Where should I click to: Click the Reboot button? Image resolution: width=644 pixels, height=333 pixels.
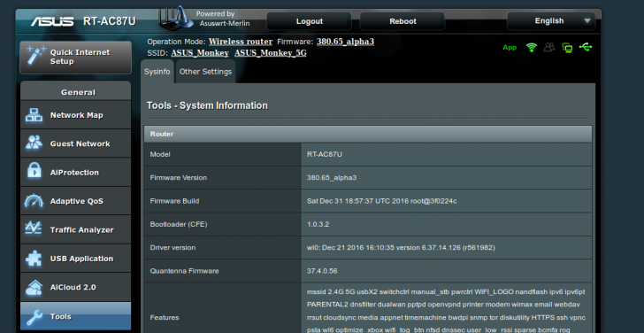[402, 21]
